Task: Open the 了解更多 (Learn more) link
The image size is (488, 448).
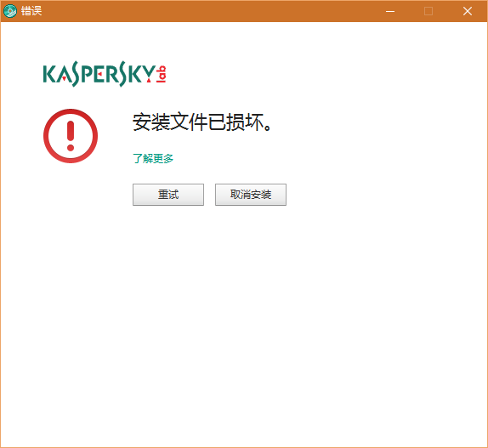Action: click(x=153, y=158)
